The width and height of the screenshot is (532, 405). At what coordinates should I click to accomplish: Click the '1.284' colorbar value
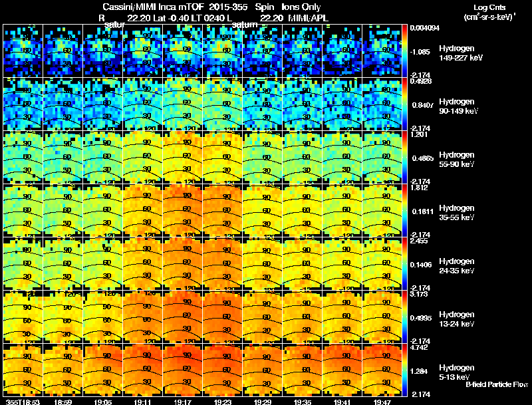click(419, 372)
